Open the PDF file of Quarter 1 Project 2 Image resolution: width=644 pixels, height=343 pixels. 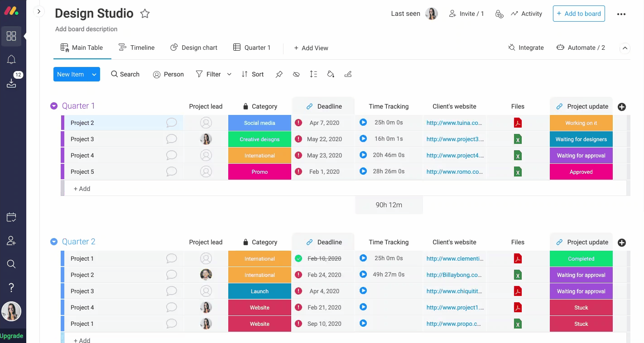point(518,123)
